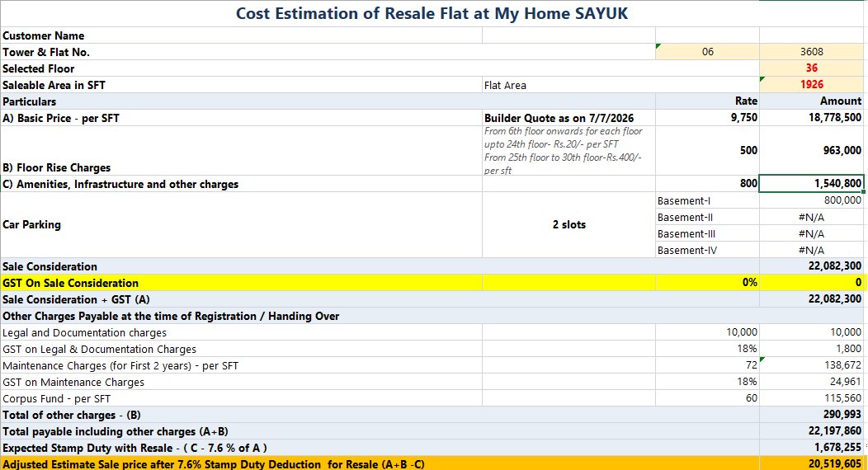Click the title 'Cost Estimation of Resale Flat at My Home SAYUK'
This screenshot has width=868, height=470.
432,13
